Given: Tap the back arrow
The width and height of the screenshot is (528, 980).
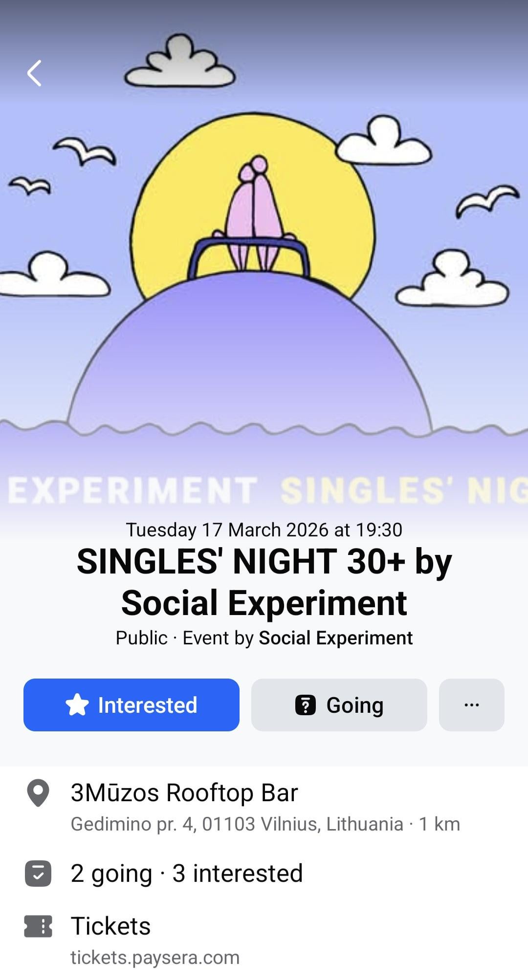Looking at the screenshot, I should 34,73.
